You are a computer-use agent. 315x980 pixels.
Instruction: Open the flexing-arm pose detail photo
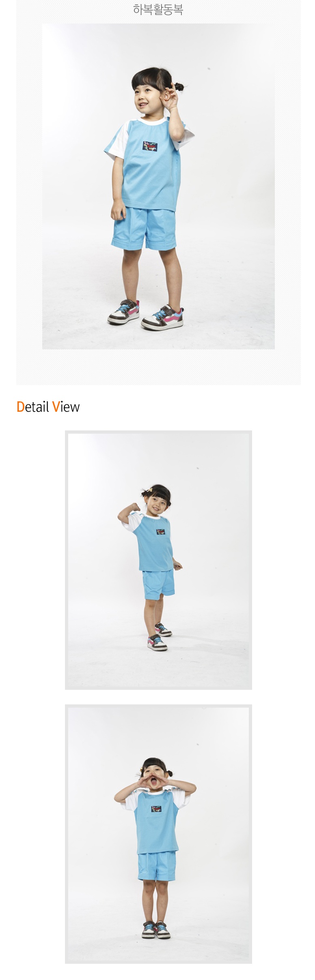pos(158,560)
